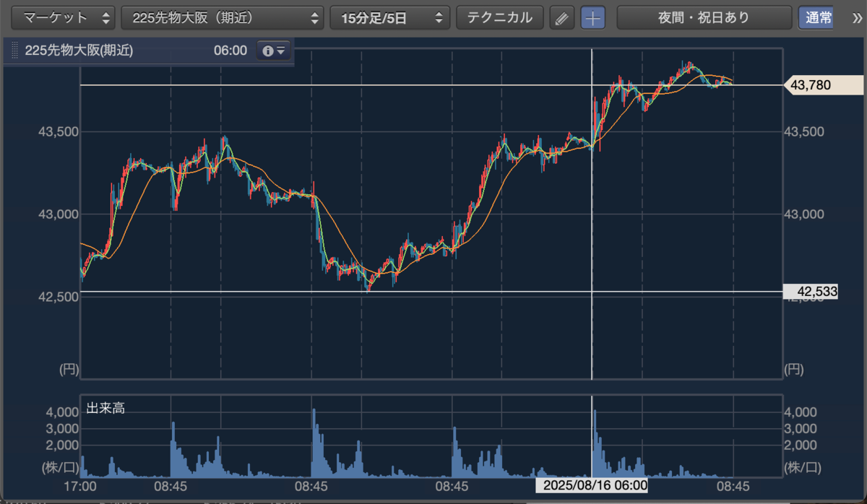
Task: Click the right (株/口) unit label
Action: 803,467
